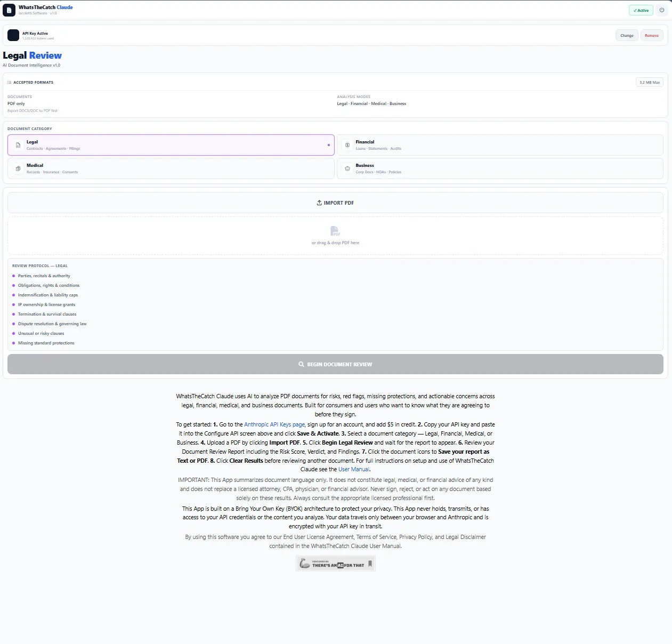This screenshot has height=644, width=672.
Task: Click the IMPORT PDF button
Action: (335, 203)
